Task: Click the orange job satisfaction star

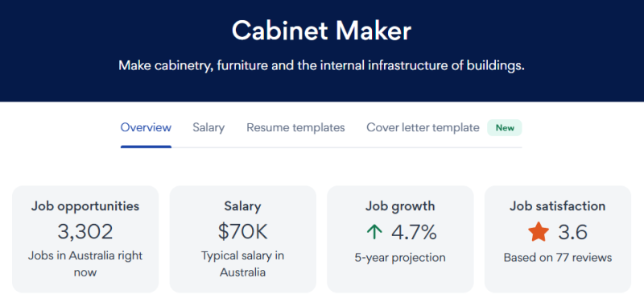Action: tap(539, 232)
